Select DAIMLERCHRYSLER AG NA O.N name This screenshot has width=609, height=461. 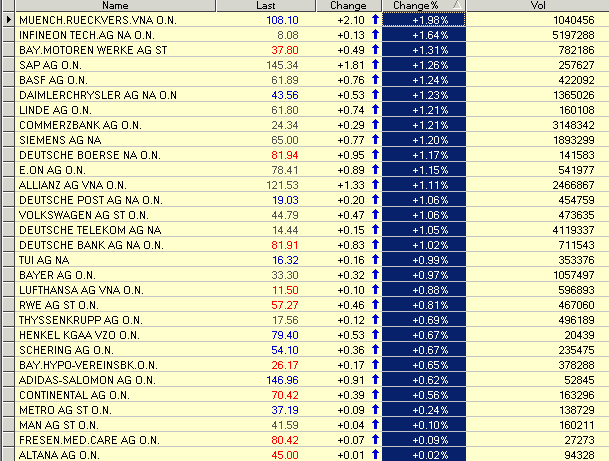pyautogui.click(x=98, y=95)
